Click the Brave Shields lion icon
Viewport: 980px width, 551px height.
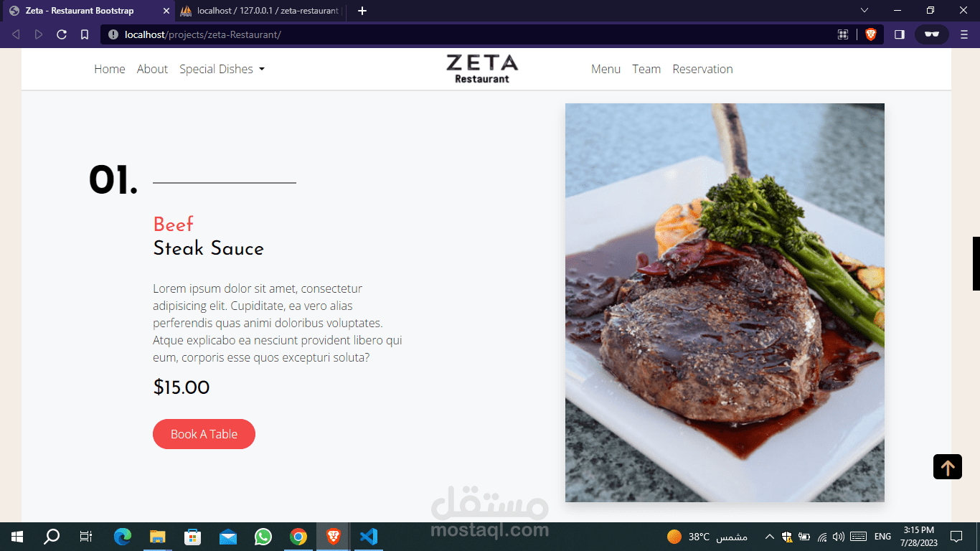[x=871, y=34]
